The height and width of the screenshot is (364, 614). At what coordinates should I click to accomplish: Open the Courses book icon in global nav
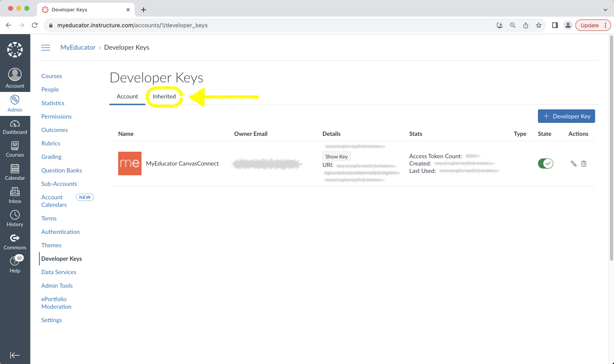coord(15,150)
